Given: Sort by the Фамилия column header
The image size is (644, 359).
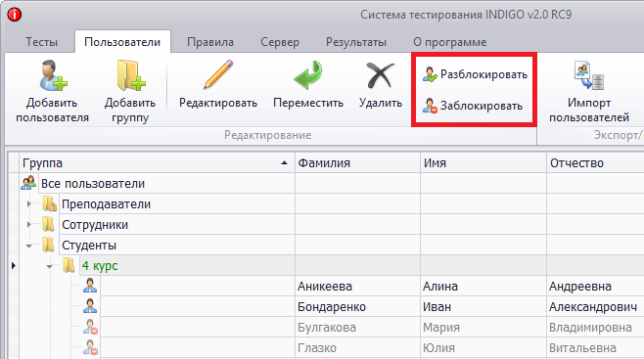Looking at the screenshot, I should pyautogui.click(x=357, y=163).
